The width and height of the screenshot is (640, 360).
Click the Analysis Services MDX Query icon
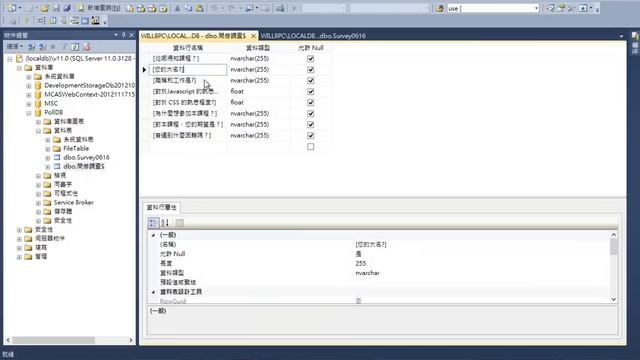141,8
